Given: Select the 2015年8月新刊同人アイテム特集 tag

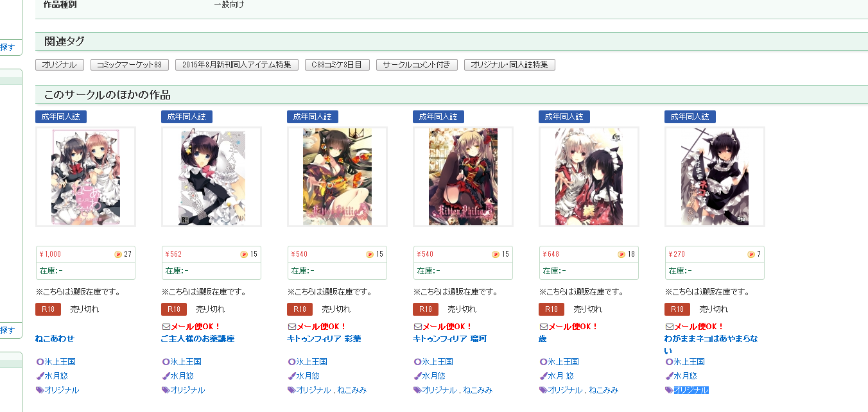Looking at the screenshot, I should 237,65.
